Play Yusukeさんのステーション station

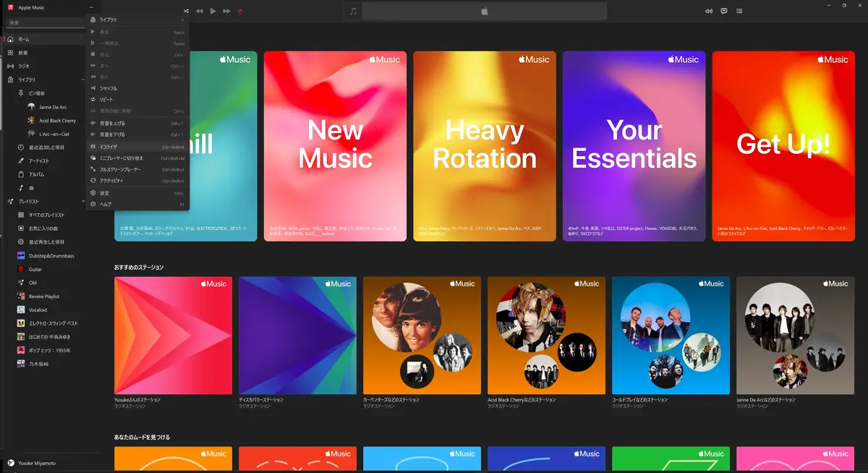coord(174,335)
